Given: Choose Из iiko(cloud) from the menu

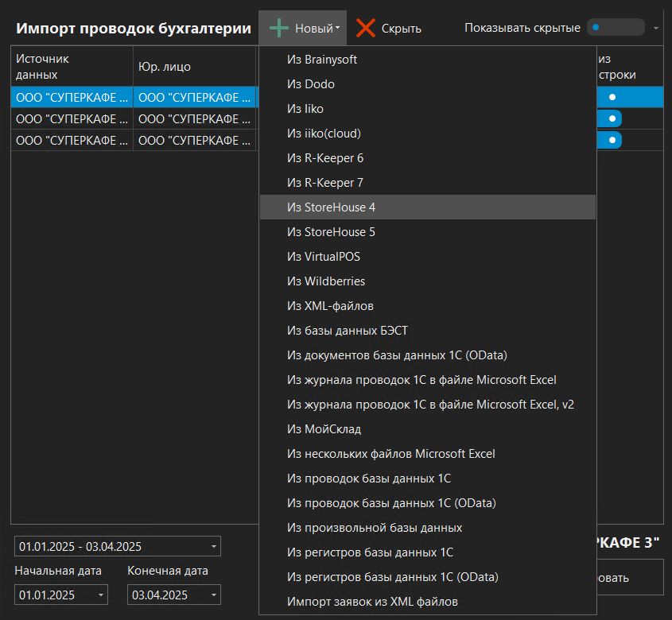Looking at the screenshot, I should 324,134.
